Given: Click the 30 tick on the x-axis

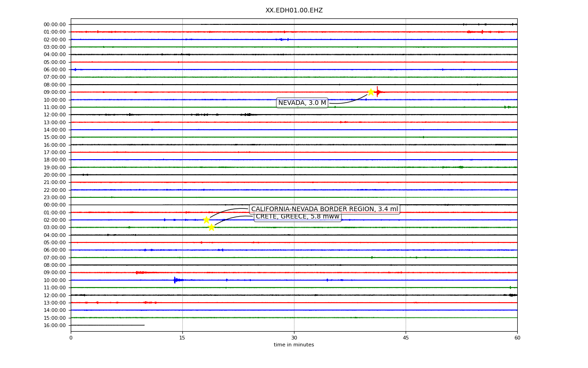Looking at the screenshot, I should click(x=294, y=338).
